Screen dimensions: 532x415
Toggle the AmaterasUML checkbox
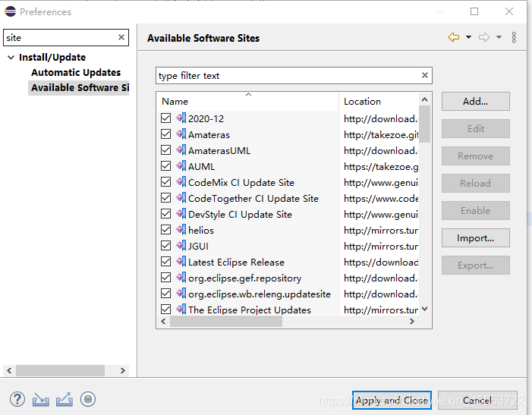pos(165,150)
